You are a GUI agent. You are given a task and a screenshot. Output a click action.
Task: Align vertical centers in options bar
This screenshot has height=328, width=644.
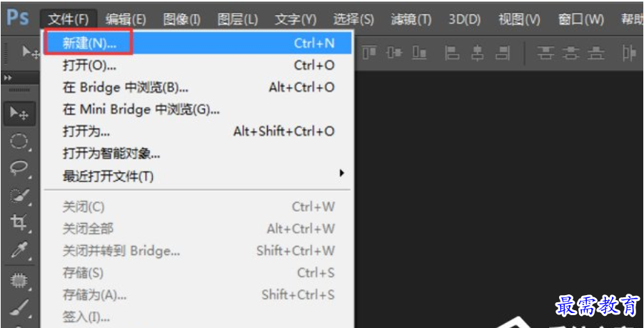pyautogui.click(x=395, y=53)
